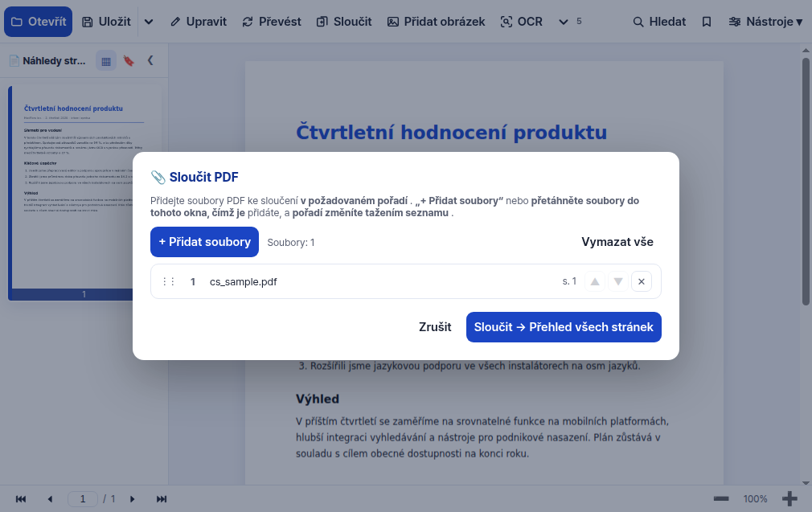Toggle the thumbnail grid view icon

tap(106, 61)
